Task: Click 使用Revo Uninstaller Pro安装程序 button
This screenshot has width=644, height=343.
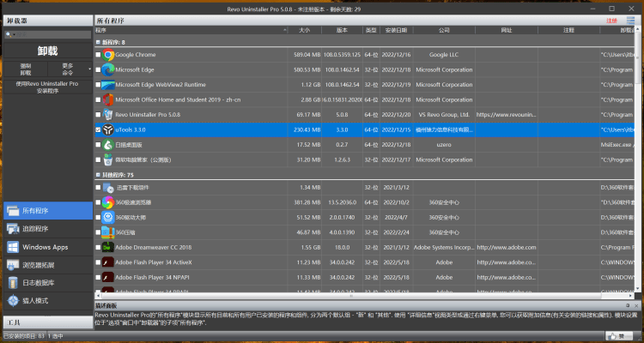Action: [48, 87]
